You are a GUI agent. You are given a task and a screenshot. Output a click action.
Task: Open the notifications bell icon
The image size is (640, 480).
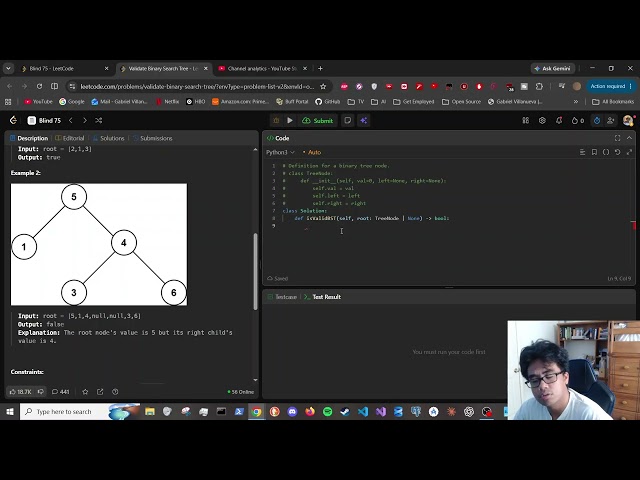coord(559,120)
